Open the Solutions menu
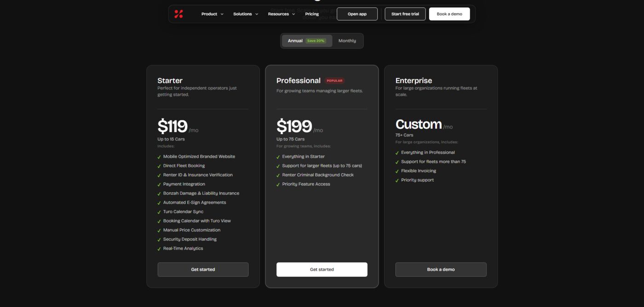This screenshot has height=307, width=644. tap(246, 14)
